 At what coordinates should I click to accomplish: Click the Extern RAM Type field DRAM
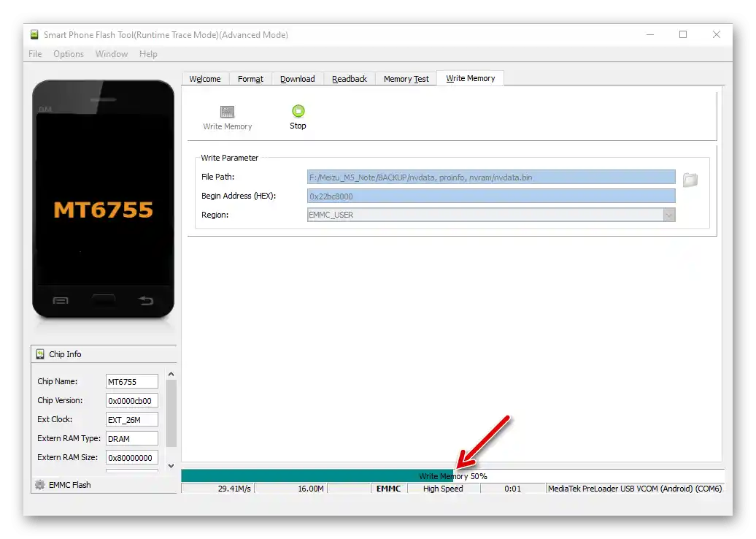131,438
